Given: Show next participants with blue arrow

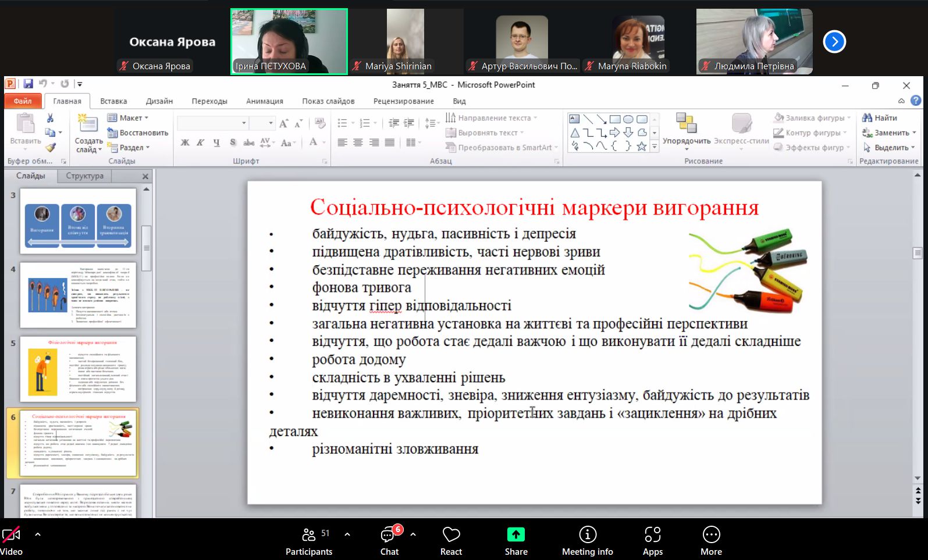Looking at the screenshot, I should [x=834, y=41].
